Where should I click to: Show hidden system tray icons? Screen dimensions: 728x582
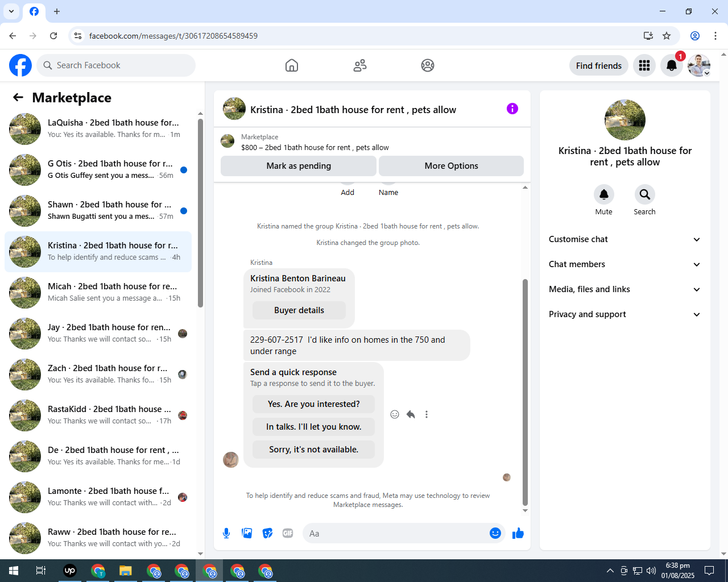pos(610,571)
